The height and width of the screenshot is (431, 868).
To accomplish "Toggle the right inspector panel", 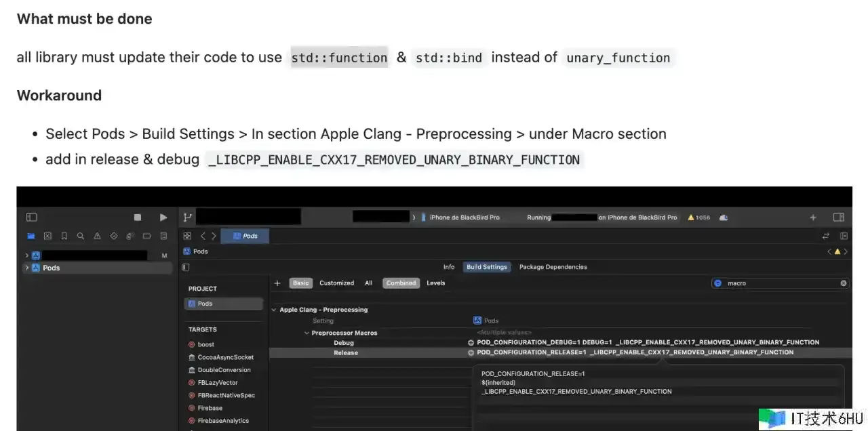I will (839, 218).
